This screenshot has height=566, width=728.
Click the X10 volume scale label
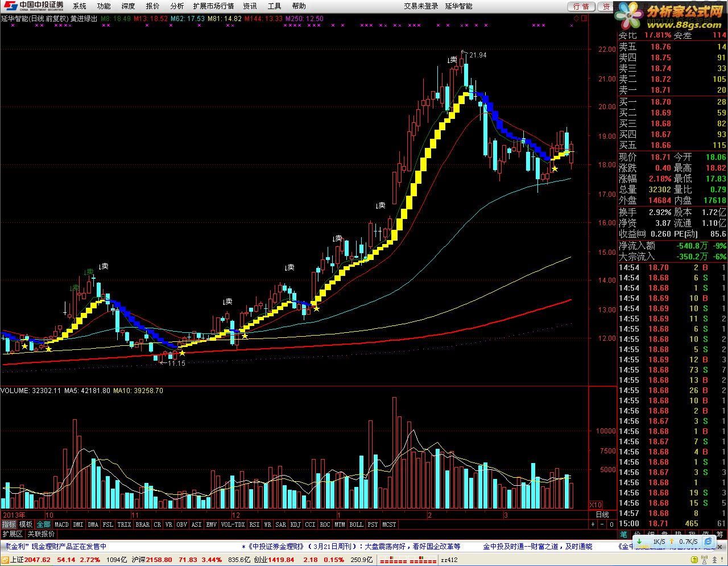click(x=595, y=505)
